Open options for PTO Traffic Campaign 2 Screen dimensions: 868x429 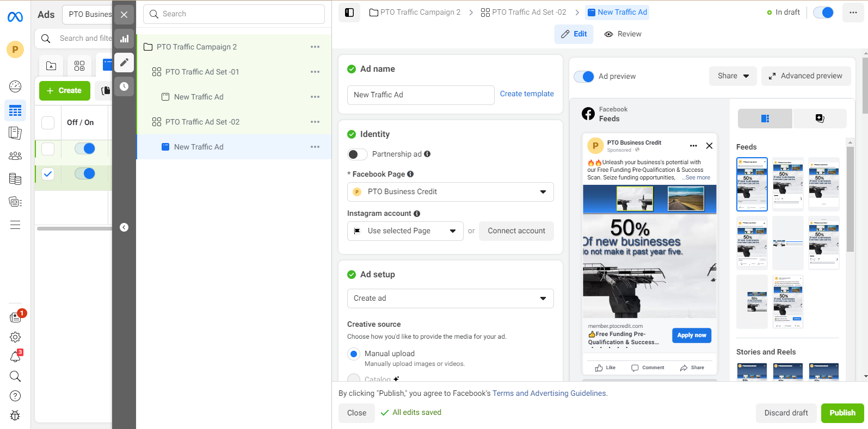click(x=315, y=47)
